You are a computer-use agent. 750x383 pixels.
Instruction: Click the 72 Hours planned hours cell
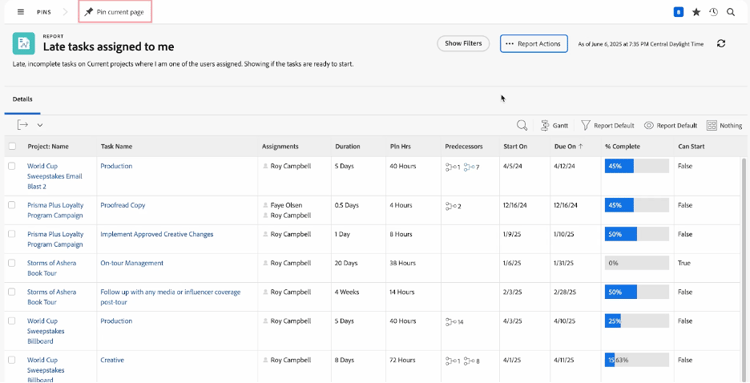click(403, 360)
